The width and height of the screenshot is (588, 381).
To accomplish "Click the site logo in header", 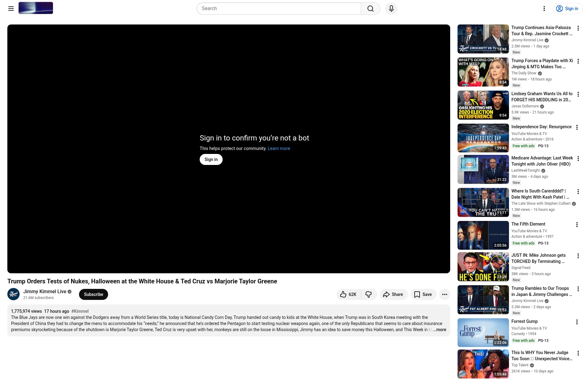I will point(36,8).
